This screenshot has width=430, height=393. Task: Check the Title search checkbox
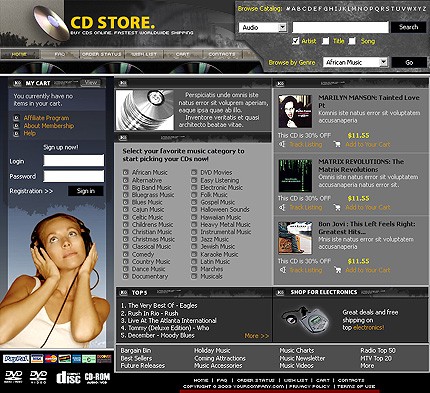click(x=325, y=41)
